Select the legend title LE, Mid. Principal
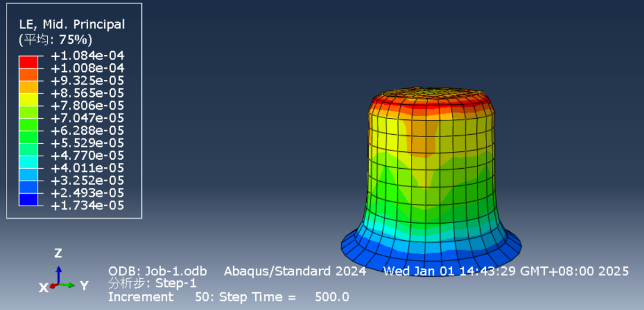The image size is (644, 310). click(72, 24)
